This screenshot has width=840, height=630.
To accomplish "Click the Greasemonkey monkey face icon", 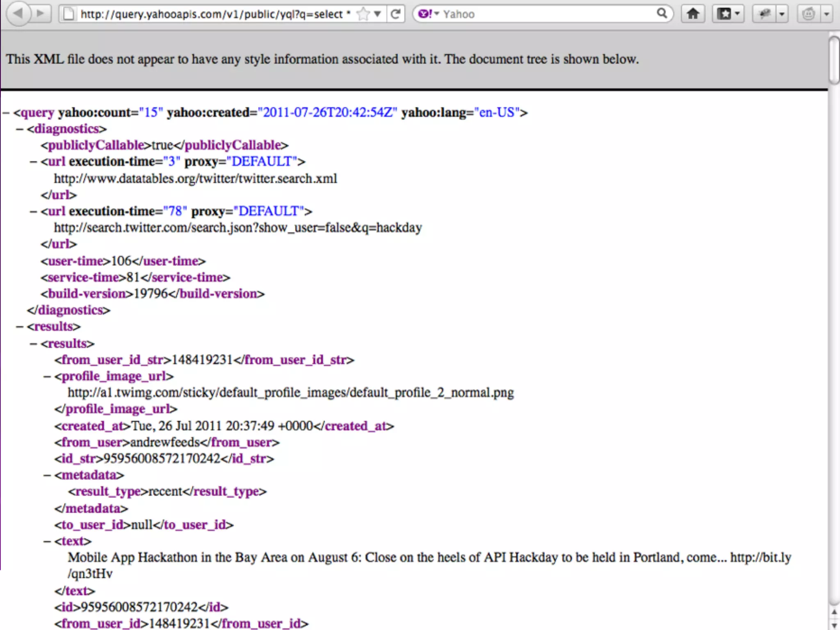I will pyautogui.click(x=808, y=14).
